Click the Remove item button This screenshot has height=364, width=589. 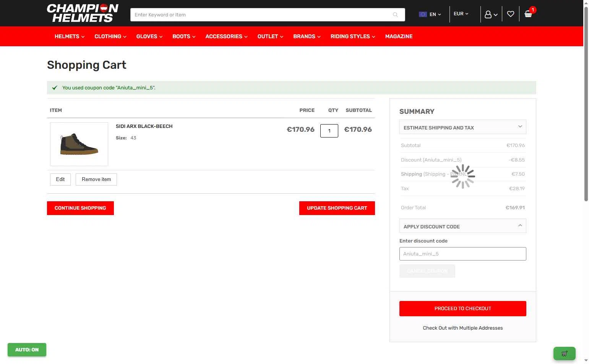click(96, 180)
